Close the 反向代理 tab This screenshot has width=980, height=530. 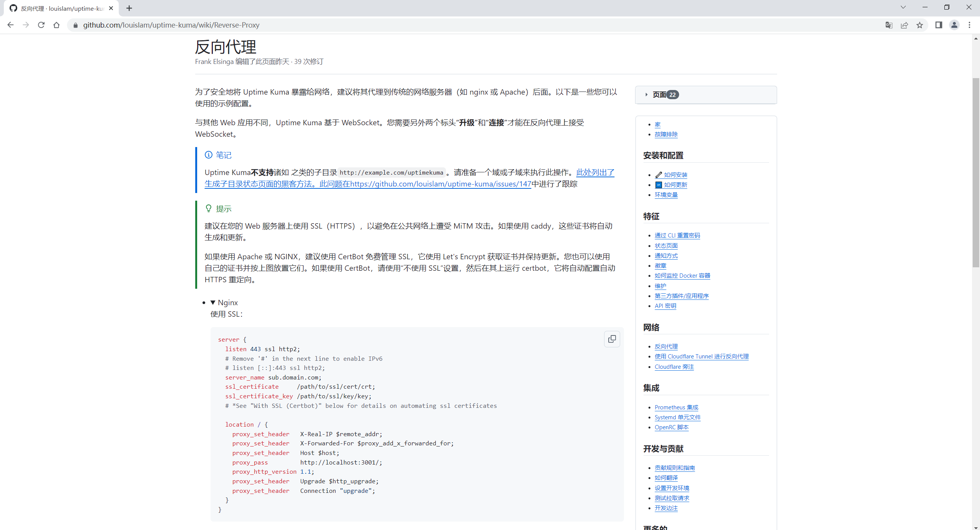pos(111,8)
